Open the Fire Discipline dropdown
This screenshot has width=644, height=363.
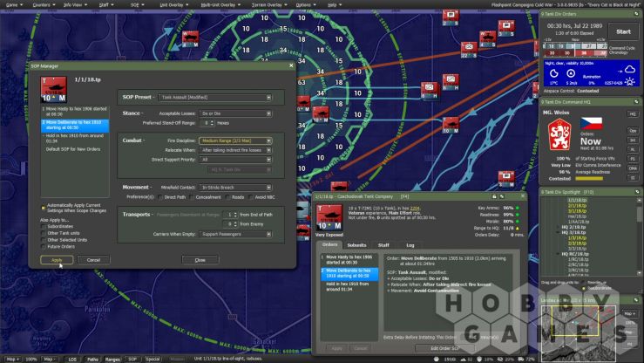[x=235, y=140]
